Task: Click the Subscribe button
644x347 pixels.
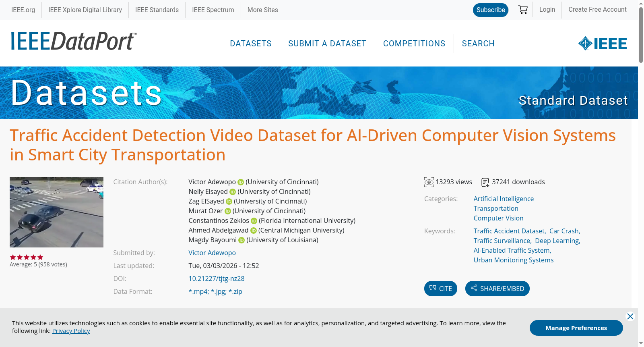Action: (x=491, y=10)
